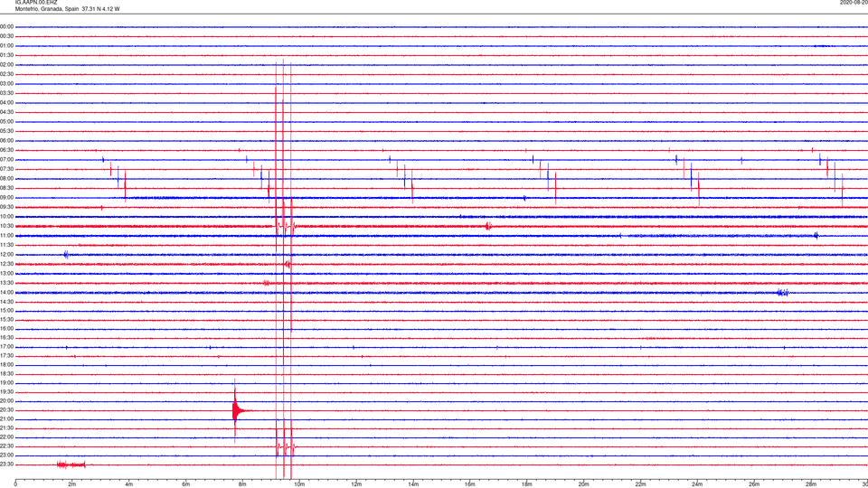This screenshot has height=488, width=868.
Task: Click the red signal burst on the 23:30 trace
Action: pyautogui.click(x=71, y=465)
